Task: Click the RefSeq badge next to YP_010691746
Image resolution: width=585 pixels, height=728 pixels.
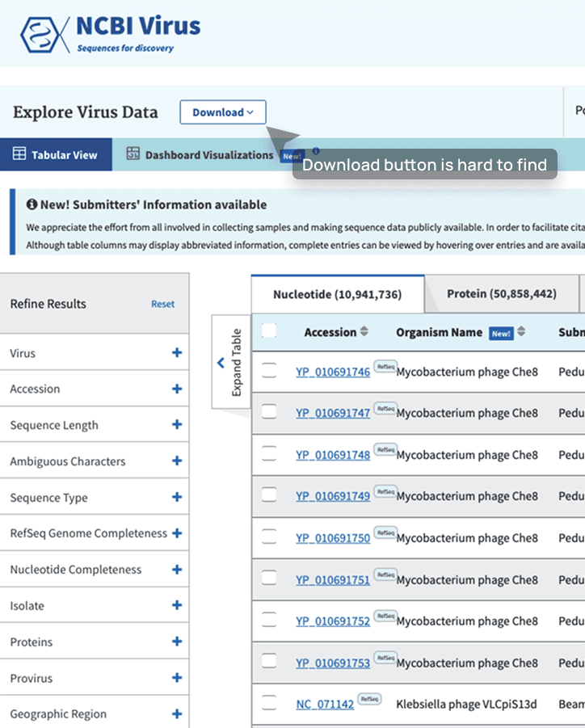Action: tap(385, 367)
